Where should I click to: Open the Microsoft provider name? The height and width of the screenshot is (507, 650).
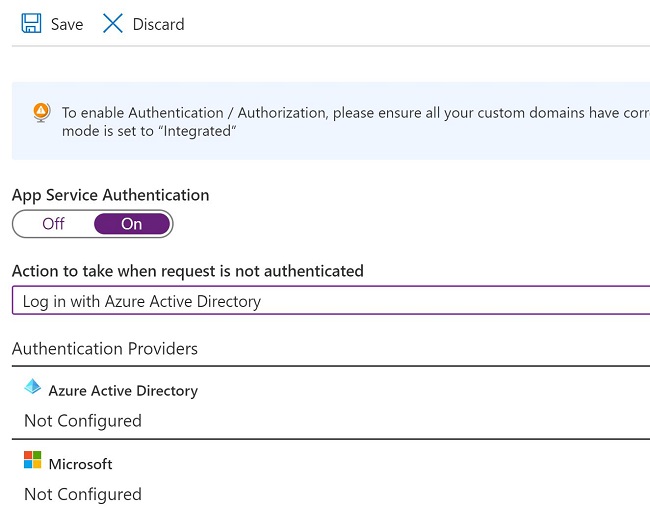tap(80, 464)
